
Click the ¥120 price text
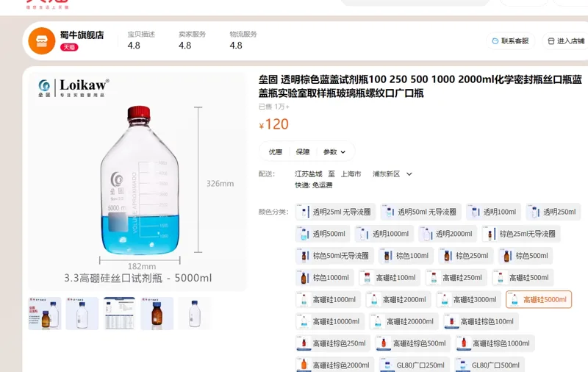273,124
